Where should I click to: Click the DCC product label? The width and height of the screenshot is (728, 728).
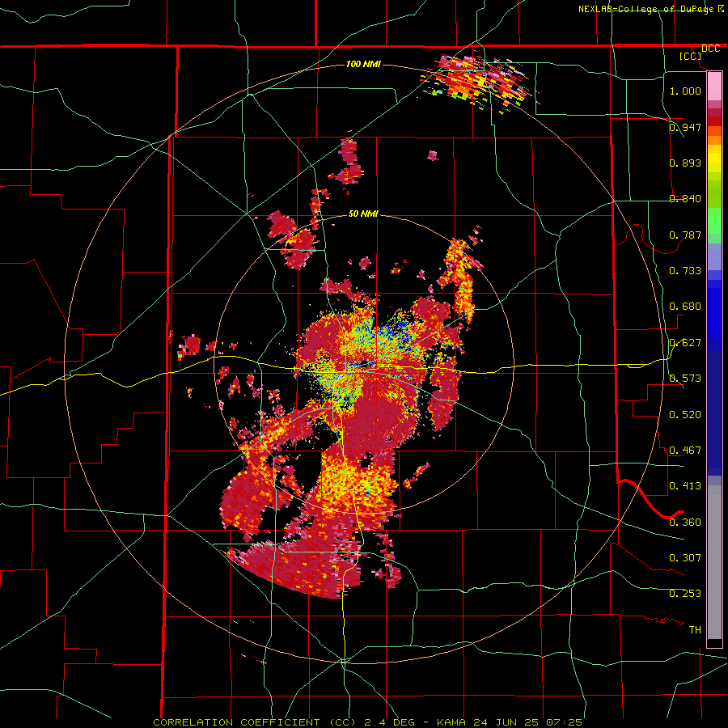click(x=710, y=49)
